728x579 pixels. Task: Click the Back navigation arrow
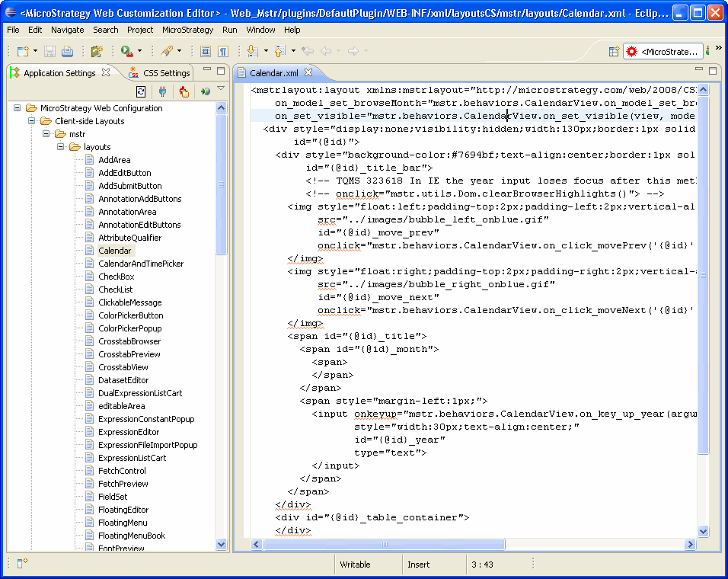(326, 51)
